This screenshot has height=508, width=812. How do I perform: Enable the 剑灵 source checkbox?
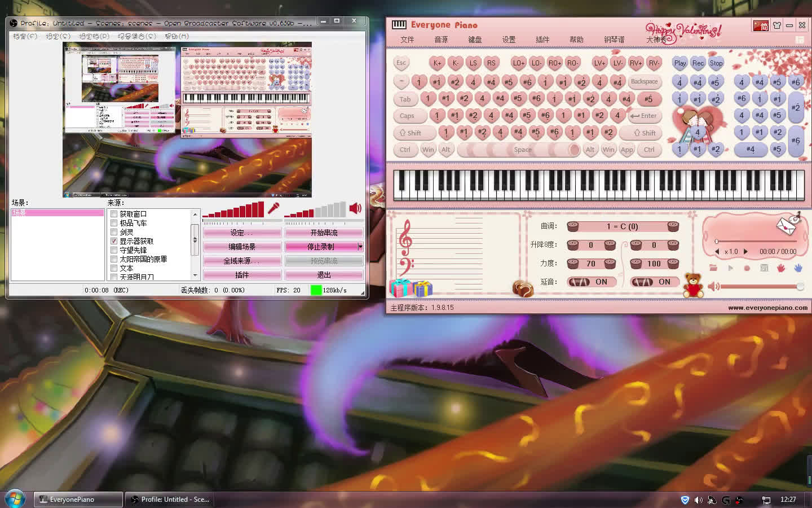pyautogui.click(x=114, y=232)
